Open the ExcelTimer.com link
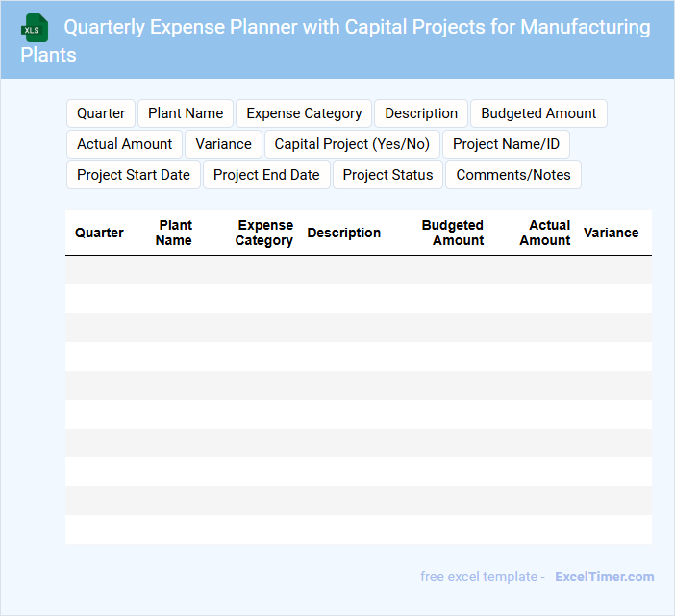 pos(605,577)
